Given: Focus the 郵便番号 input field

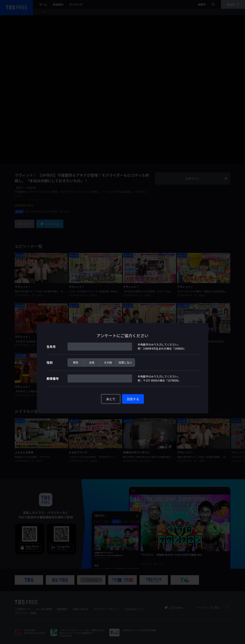Looking at the screenshot, I should click(x=100, y=378).
